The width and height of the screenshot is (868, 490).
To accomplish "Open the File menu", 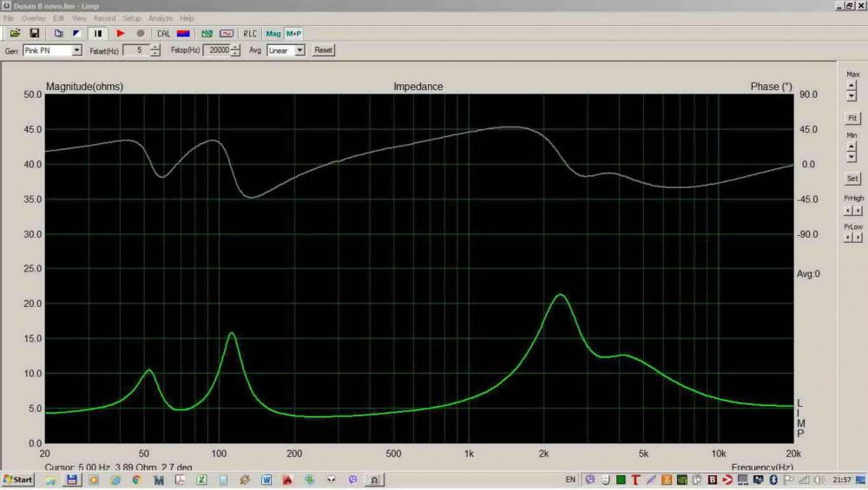I will coord(9,18).
